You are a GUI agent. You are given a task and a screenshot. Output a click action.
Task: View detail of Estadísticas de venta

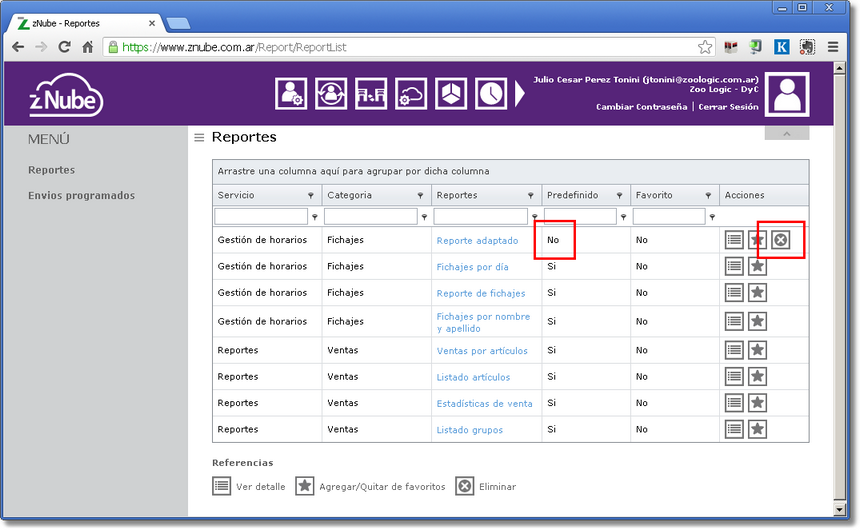click(x=734, y=403)
